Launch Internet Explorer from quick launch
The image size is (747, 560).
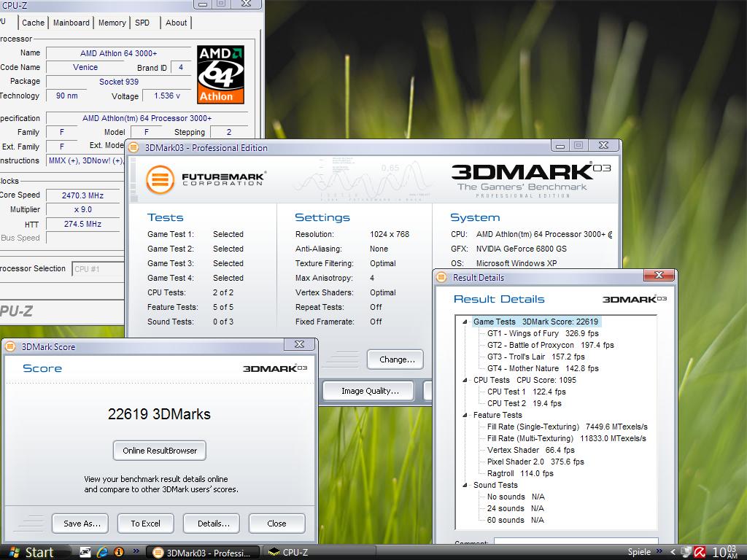[102, 553]
